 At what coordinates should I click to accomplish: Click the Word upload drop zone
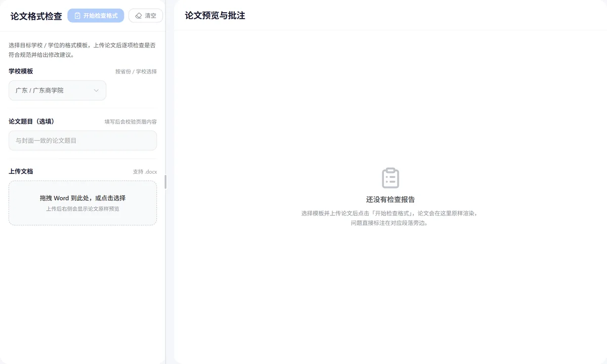tap(82, 203)
